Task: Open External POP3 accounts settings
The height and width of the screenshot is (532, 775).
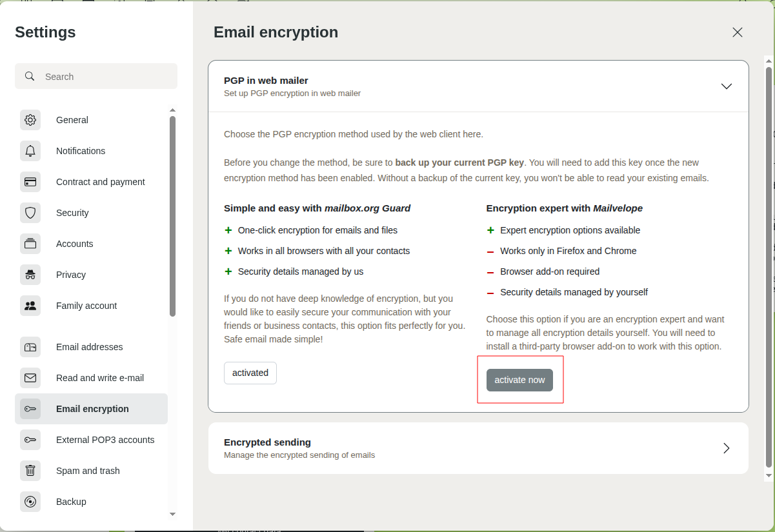Action: pos(105,440)
